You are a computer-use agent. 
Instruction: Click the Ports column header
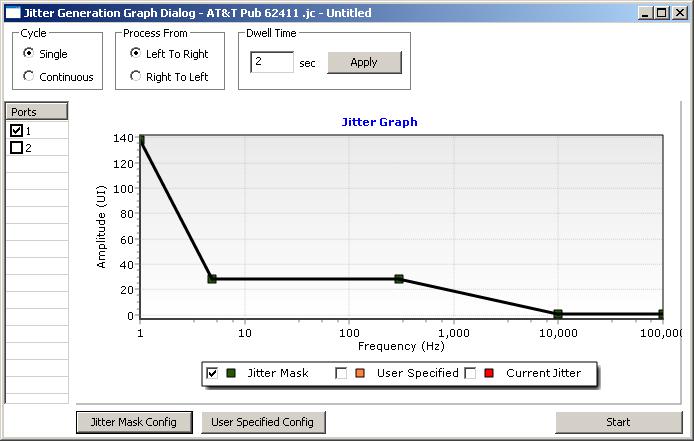point(37,112)
